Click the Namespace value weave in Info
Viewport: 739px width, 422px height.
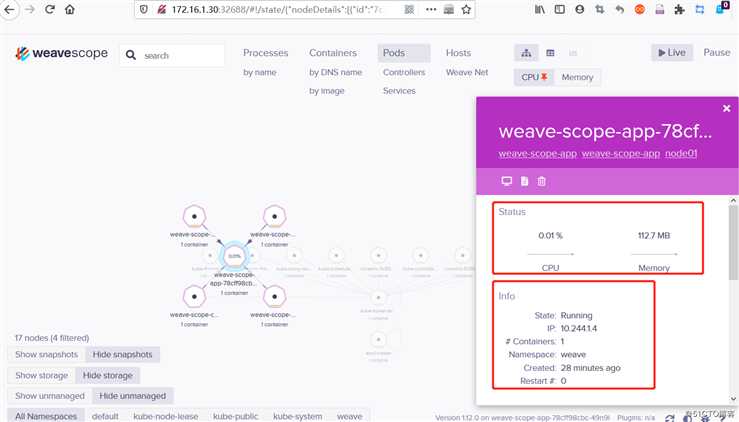coord(573,355)
